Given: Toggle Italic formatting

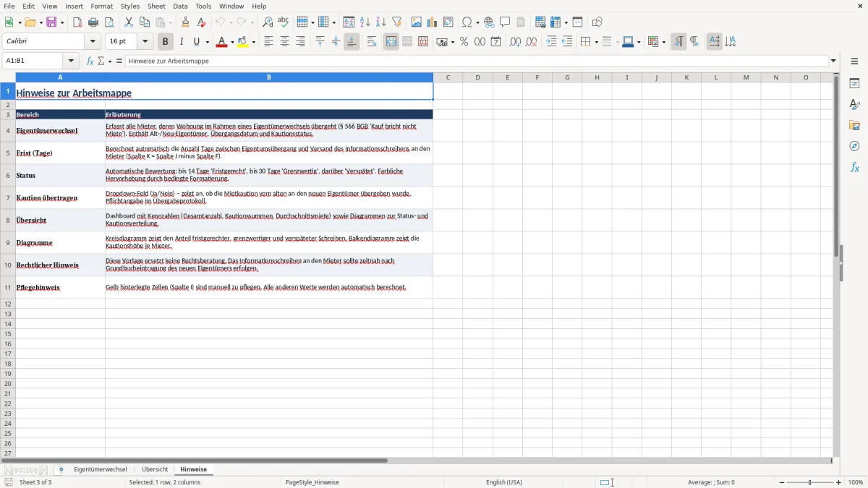Looking at the screenshot, I should click(182, 42).
